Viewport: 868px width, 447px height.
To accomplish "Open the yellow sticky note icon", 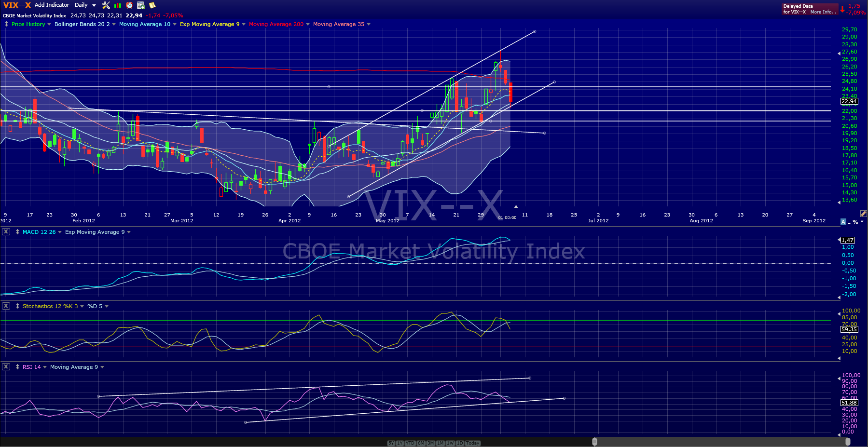I will pyautogui.click(x=152, y=5).
